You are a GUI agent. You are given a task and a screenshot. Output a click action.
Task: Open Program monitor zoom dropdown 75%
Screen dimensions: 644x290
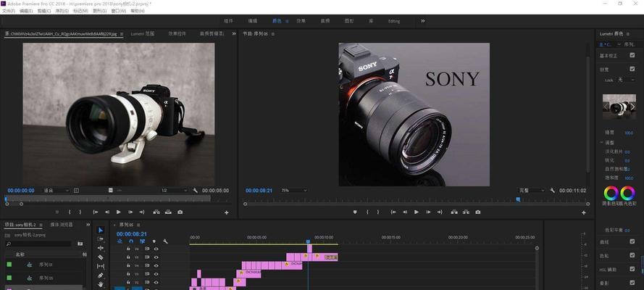pos(293,191)
